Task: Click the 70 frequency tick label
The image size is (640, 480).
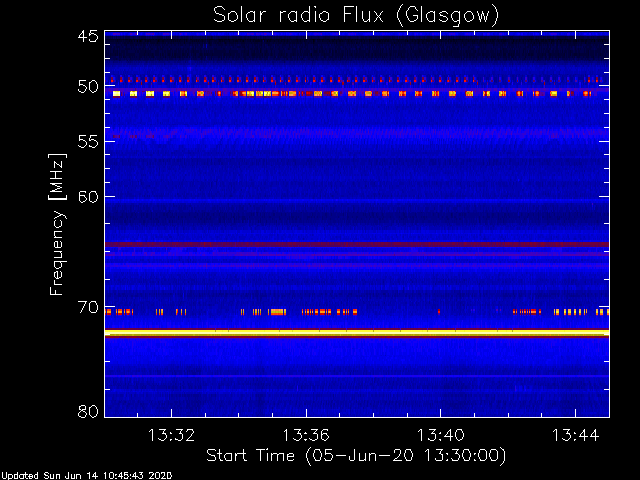Action: pos(88,307)
